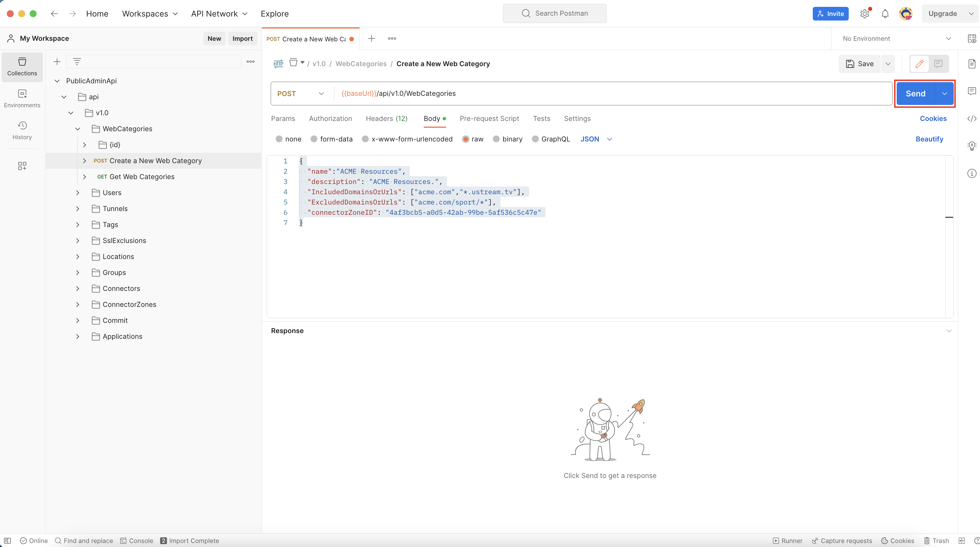This screenshot has width=980, height=547.
Task: Click the plus icon to create a collection
Action: coord(57,62)
